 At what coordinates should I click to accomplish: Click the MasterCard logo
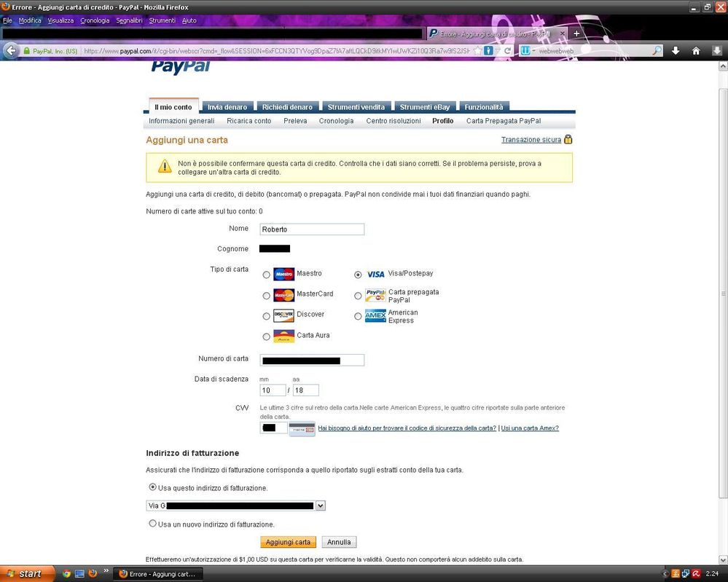point(283,295)
